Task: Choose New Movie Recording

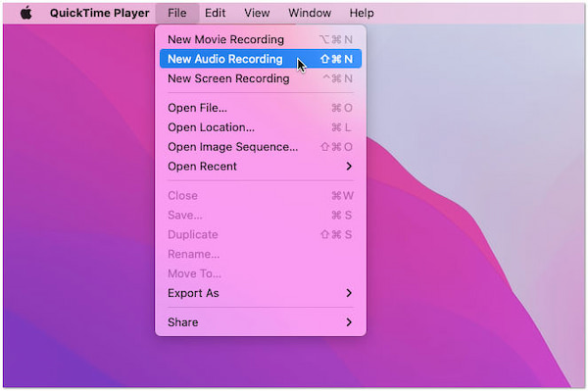Action: point(261,39)
